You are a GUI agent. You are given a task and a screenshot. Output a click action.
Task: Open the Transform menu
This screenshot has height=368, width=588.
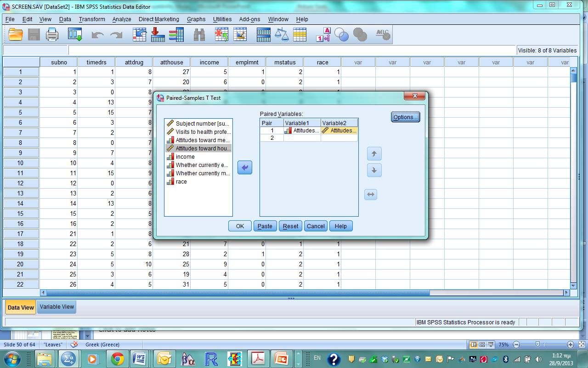(x=92, y=19)
